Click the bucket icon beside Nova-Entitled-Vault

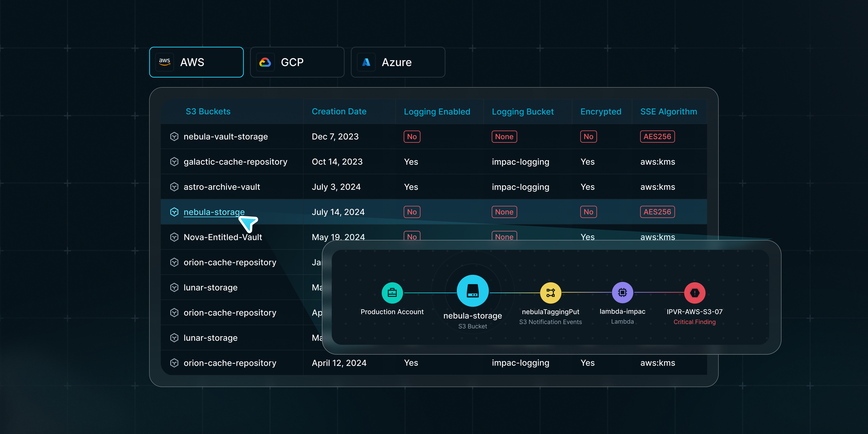click(x=174, y=237)
